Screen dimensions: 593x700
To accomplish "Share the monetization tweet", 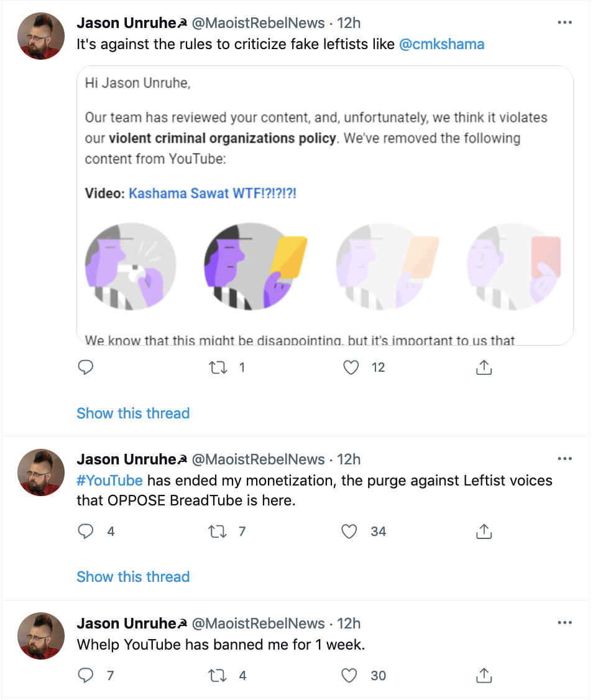I will click(484, 532).
